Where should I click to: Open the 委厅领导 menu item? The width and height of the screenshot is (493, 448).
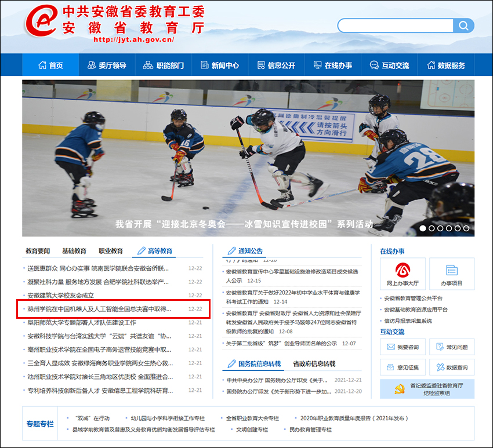pos(107,65)
